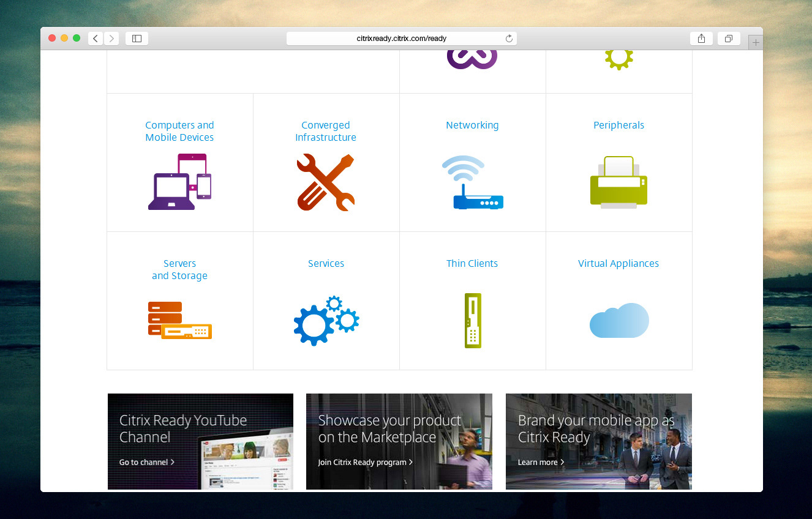Maximize window with green button
The image size is (812, 519).
click(x=77, y=38)
